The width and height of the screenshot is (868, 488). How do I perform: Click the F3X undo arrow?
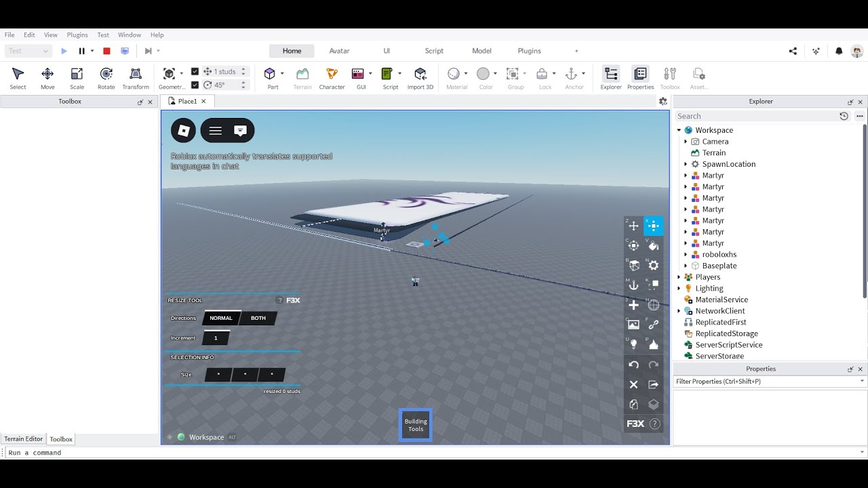click(633, 365)
